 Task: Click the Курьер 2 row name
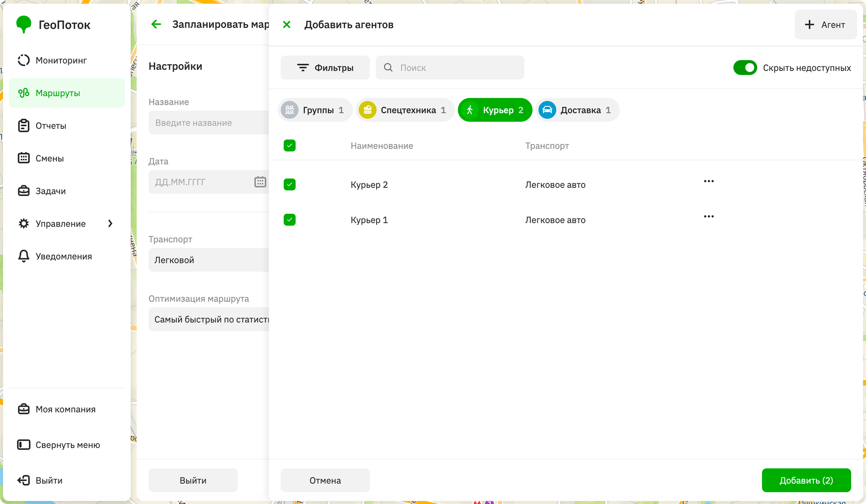(369, 185)
